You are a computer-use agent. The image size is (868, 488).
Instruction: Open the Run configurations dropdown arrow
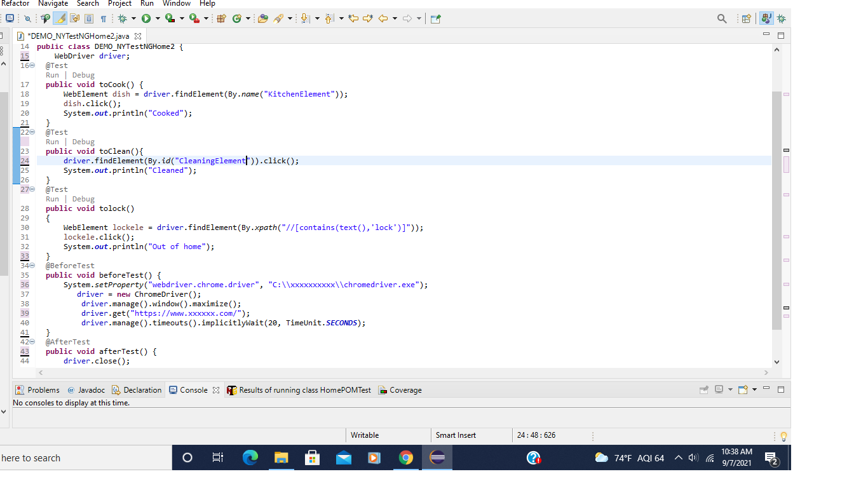(x=156, y=18)
